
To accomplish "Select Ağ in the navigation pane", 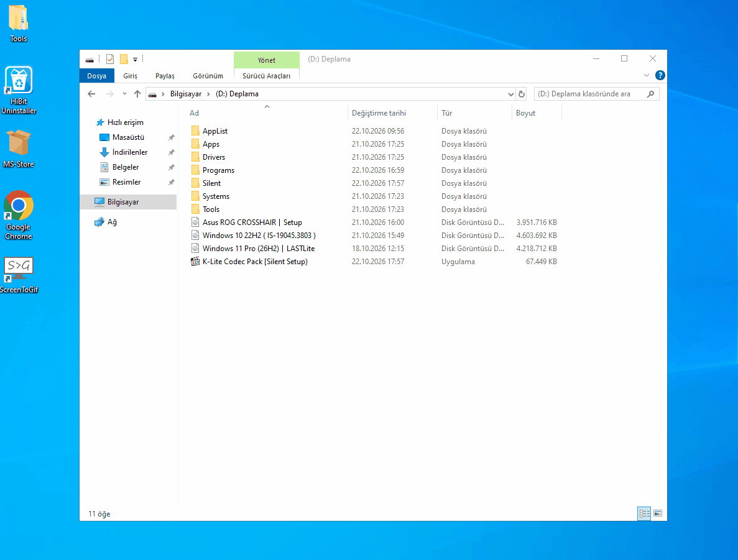I will click(112, 222).
